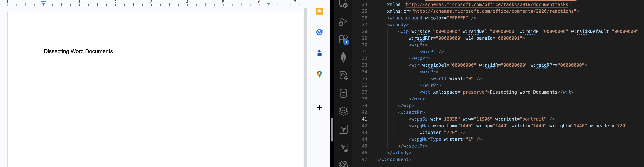644x167 pixels.
Task: Click the closing </w:document> tag
Action: 394,160
